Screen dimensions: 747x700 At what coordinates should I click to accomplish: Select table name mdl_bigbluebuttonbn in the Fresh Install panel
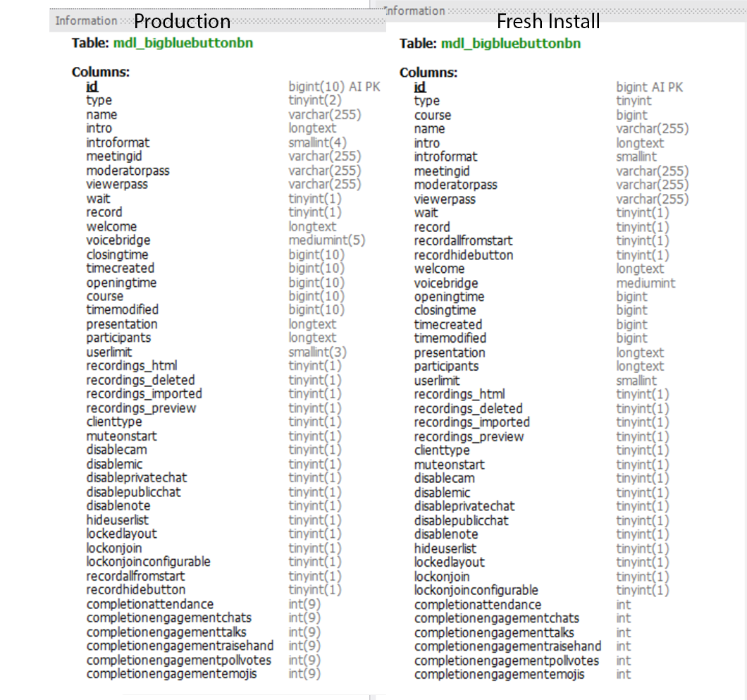pyautogui.click(x=511, y=44)
